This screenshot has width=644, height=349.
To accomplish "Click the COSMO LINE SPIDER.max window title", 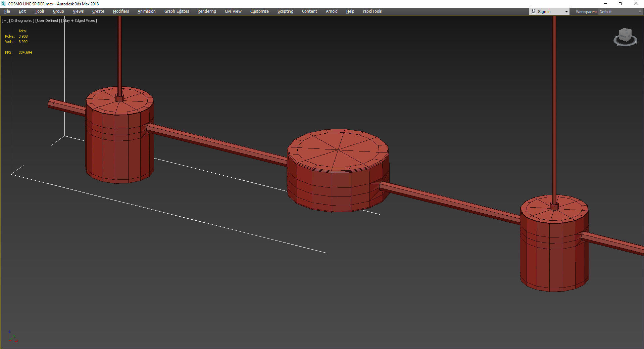I will [53, 4].
